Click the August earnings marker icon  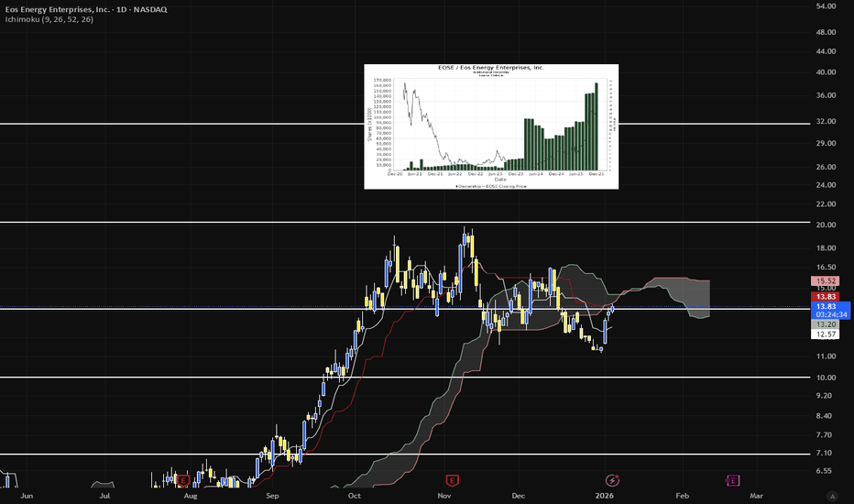tap(183, 480)
